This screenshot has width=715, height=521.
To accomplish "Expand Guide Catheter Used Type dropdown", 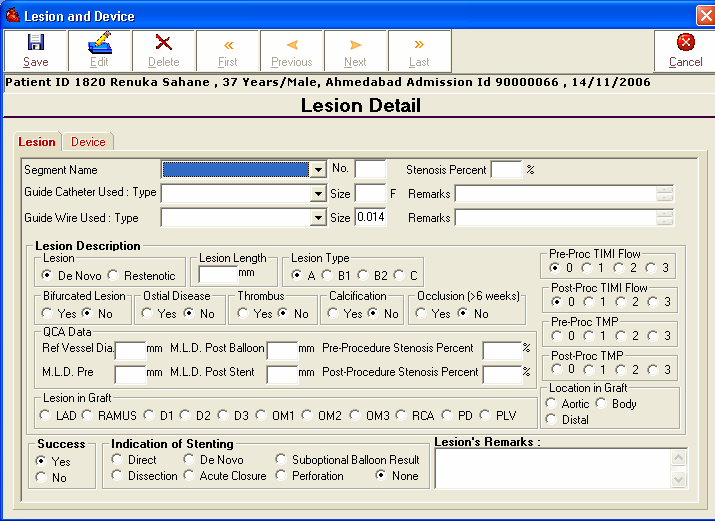I will click(x=317, y=194).
